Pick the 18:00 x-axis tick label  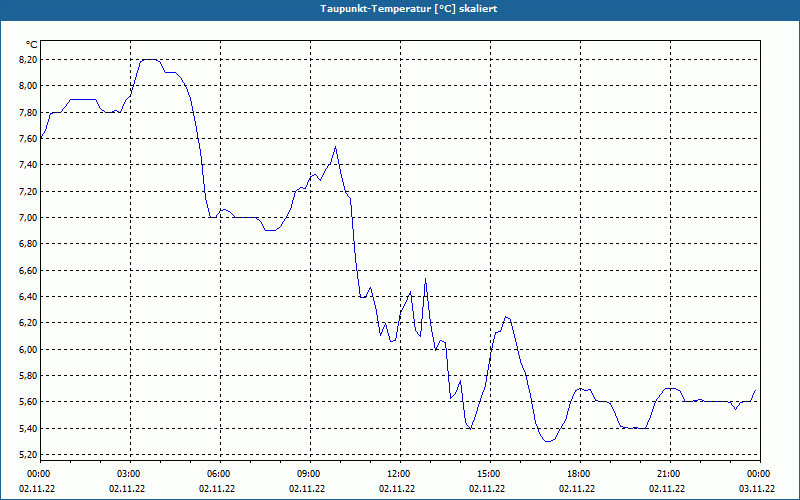(x=578, y=474)
